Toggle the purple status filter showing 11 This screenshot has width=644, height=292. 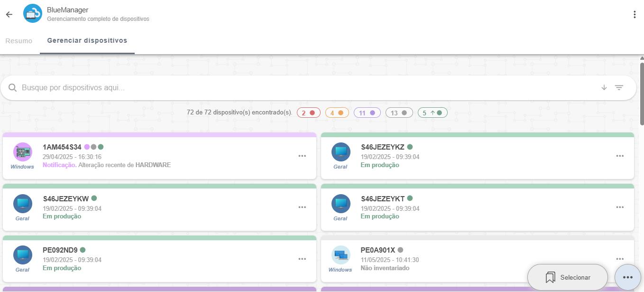pos(367,113)
